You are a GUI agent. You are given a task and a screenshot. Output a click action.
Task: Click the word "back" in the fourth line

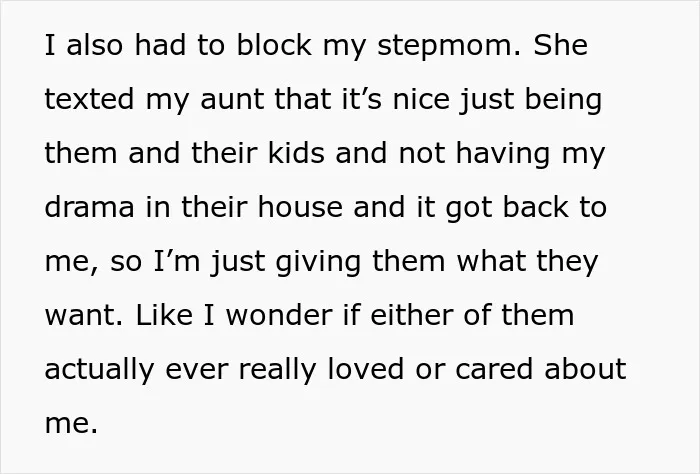click(536, 208)
